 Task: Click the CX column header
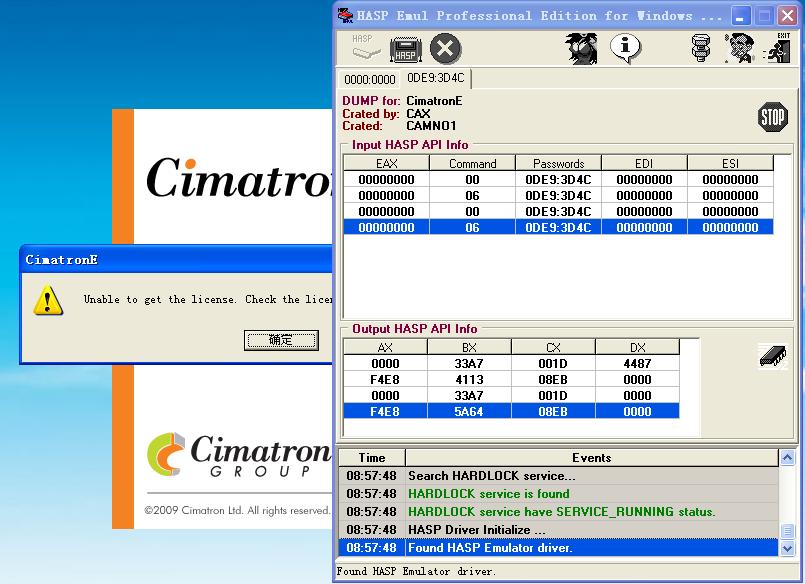[553, 347]
